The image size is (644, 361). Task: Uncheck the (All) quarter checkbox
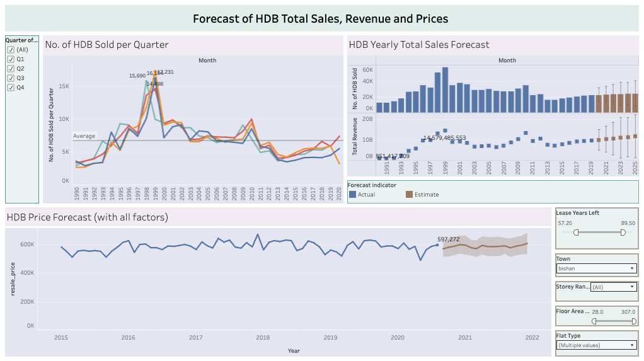click(x=11, y=50)
